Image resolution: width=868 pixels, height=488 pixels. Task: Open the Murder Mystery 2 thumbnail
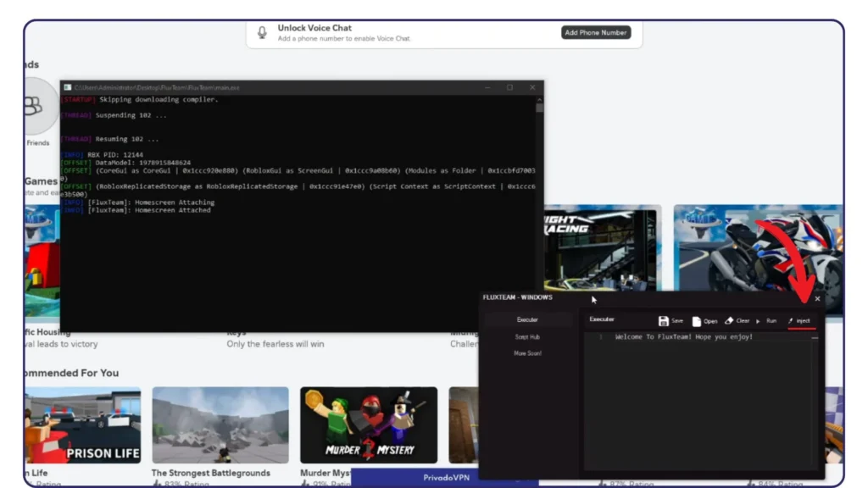tap(369, 425)
